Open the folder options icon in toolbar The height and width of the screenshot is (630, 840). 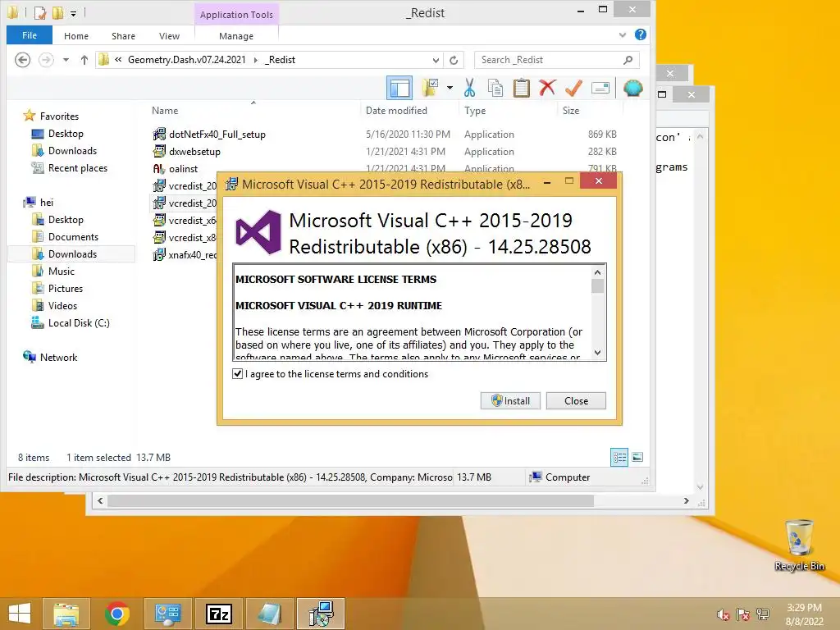pyautogui.click(x=430, y=88)
